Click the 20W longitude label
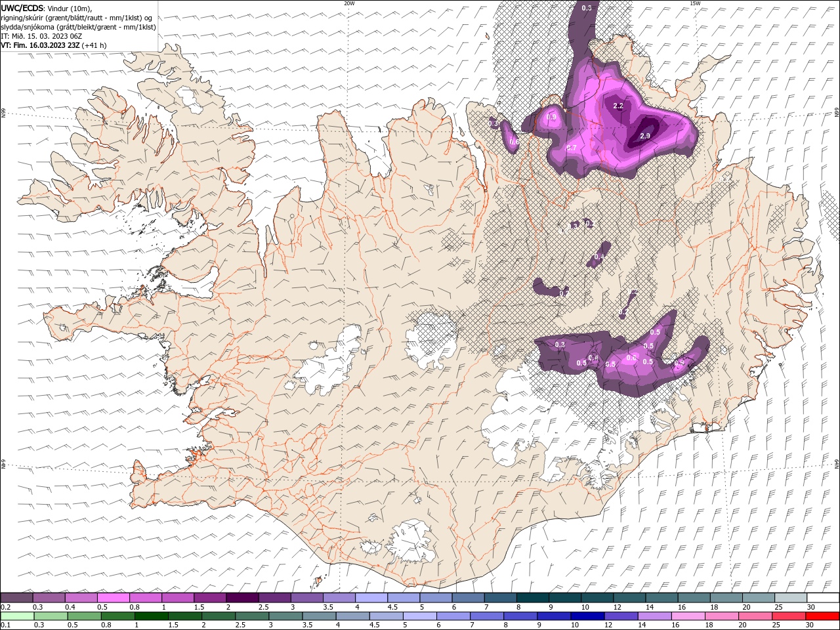This screenshot has width=840, height=630. (349, 3)
